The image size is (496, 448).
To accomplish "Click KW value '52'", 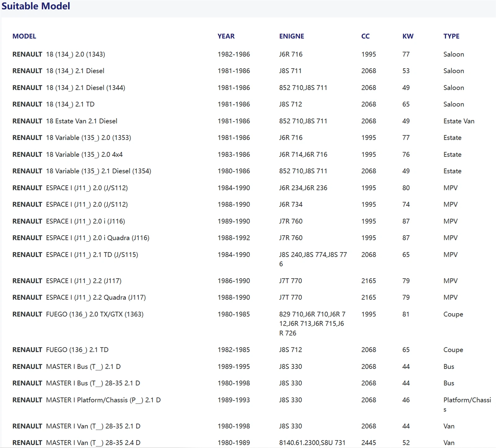I will click(x=406, y=443).
